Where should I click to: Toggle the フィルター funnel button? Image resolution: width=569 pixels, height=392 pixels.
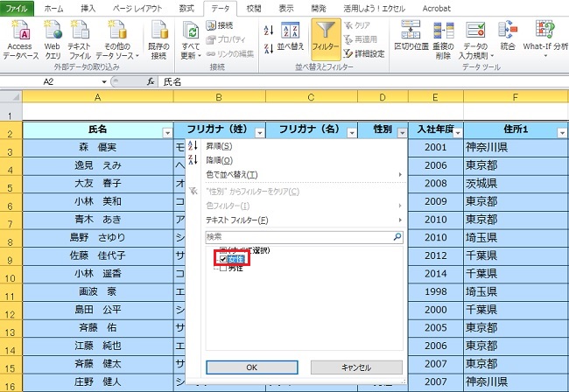(x=326, y=39)
